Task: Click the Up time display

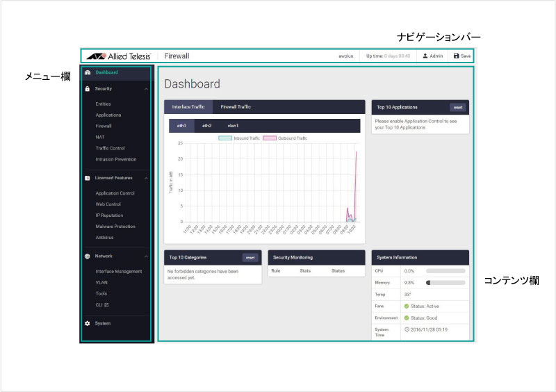Action: [x=388, y=56]
